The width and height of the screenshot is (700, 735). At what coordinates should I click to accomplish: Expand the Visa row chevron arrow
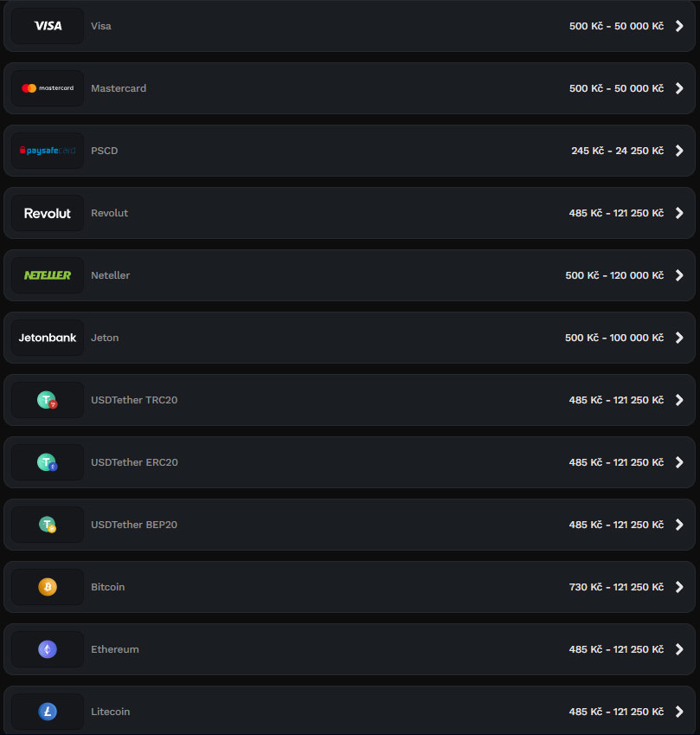click(x=679, y=26)
